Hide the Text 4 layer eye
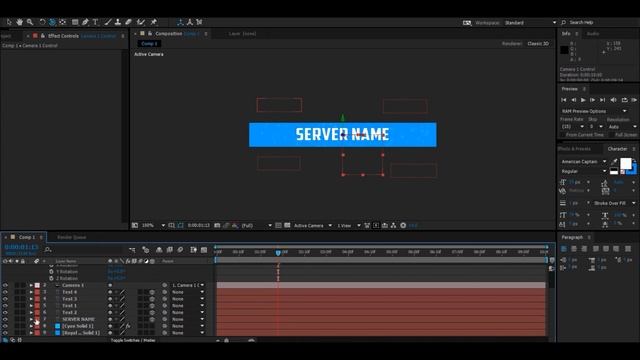This screenshot has width=640, height=360. pyautogui.click(x=5, y=292)
